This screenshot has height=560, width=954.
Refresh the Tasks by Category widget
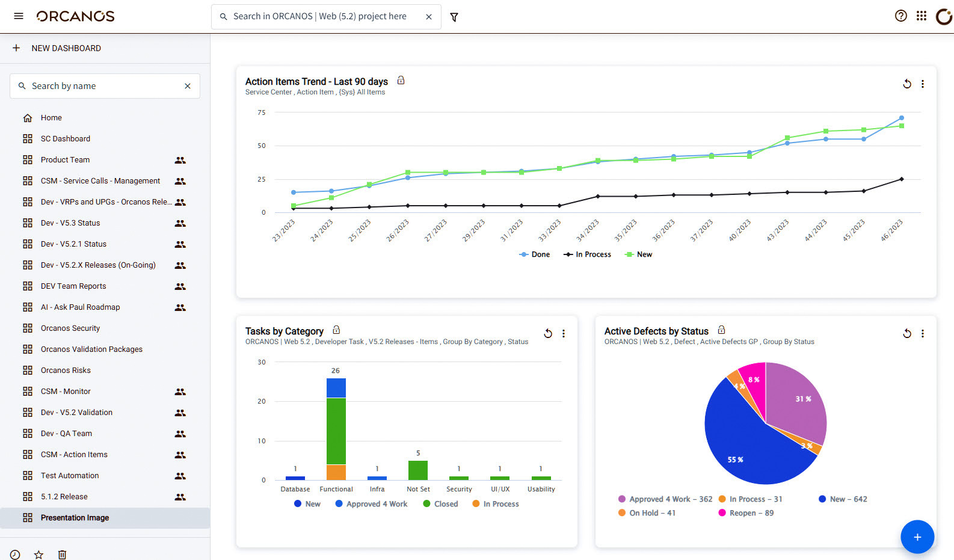pos(548,333)
